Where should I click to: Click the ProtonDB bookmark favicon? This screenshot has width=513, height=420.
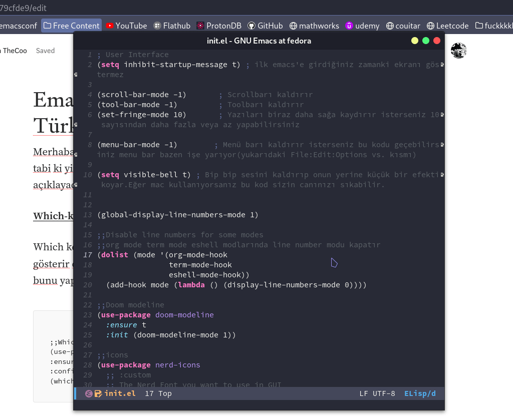coord(200,25)
